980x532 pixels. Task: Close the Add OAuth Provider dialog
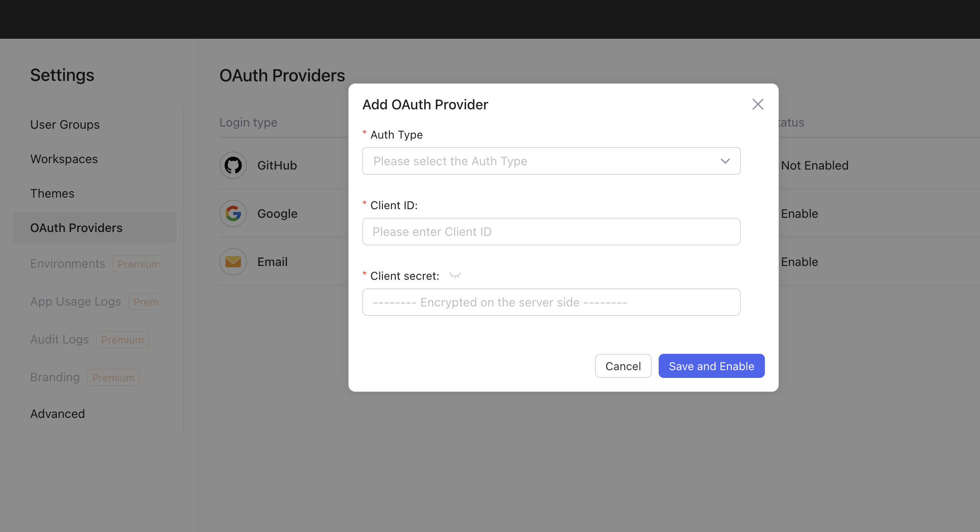[x=758, y=104]
